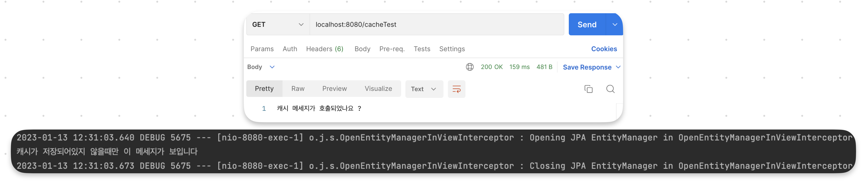
Task: Open the Auth tab
Action: click(290, 49)
